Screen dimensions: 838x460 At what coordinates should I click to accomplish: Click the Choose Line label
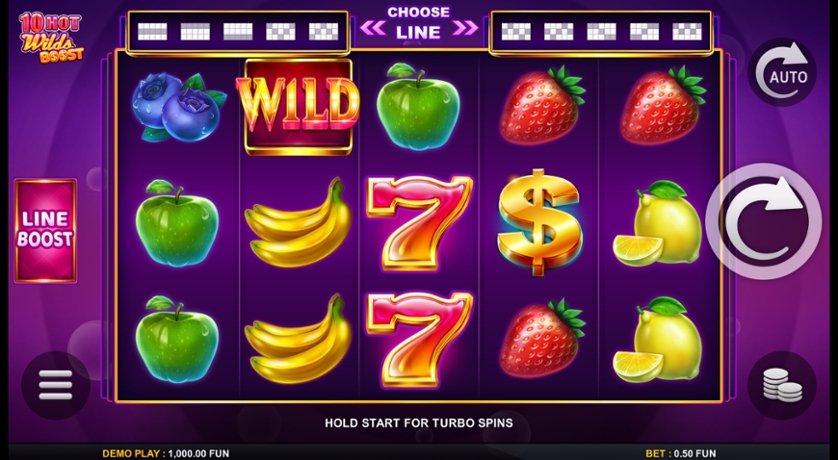(418, 22)
